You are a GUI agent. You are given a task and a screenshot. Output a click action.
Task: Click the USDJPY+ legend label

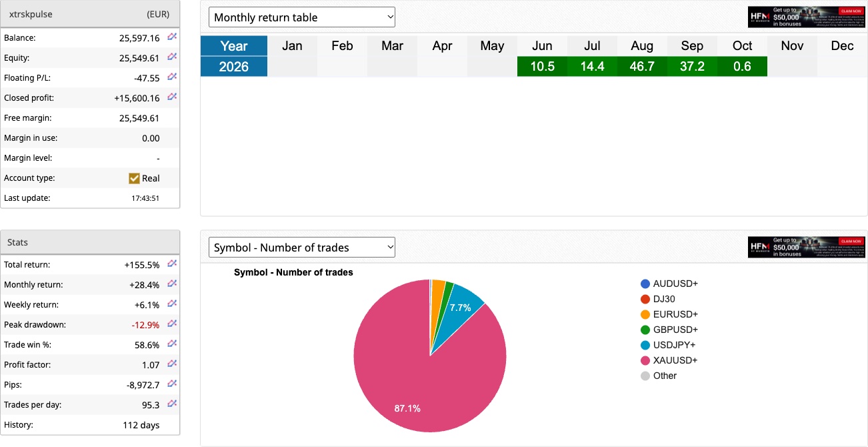pos(675,345)
